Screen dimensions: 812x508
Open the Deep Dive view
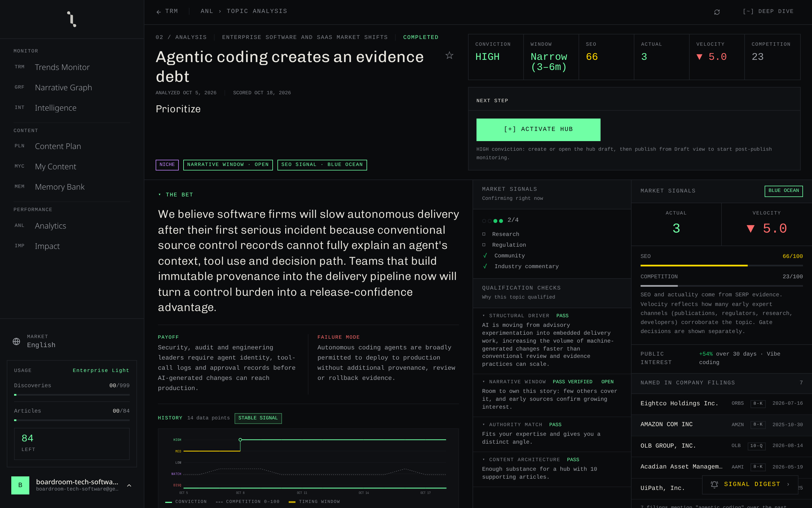pyautogui.click(x=768, y=11)
